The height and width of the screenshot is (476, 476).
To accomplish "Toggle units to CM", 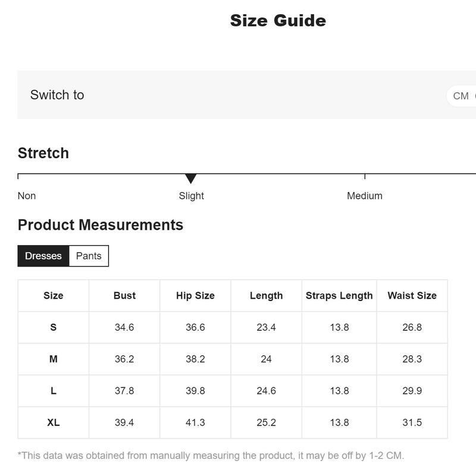I will [461, 96].
